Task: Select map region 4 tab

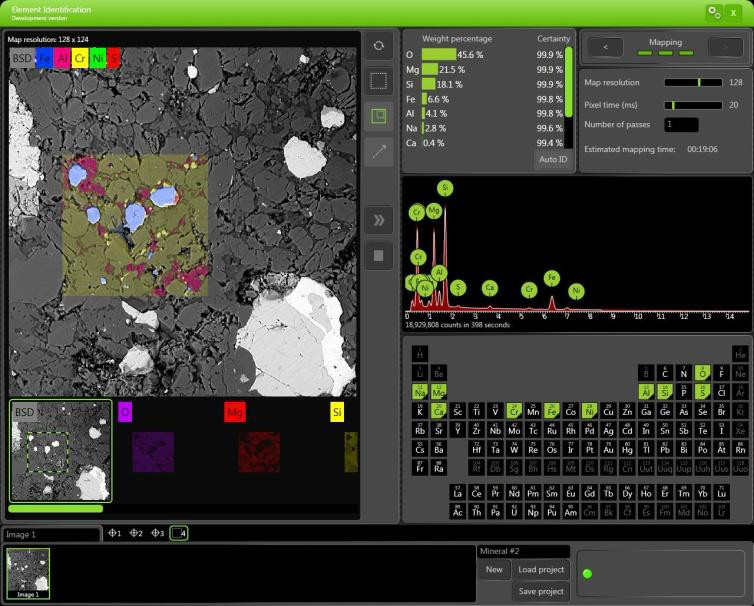Action: [x=179, y=534]
